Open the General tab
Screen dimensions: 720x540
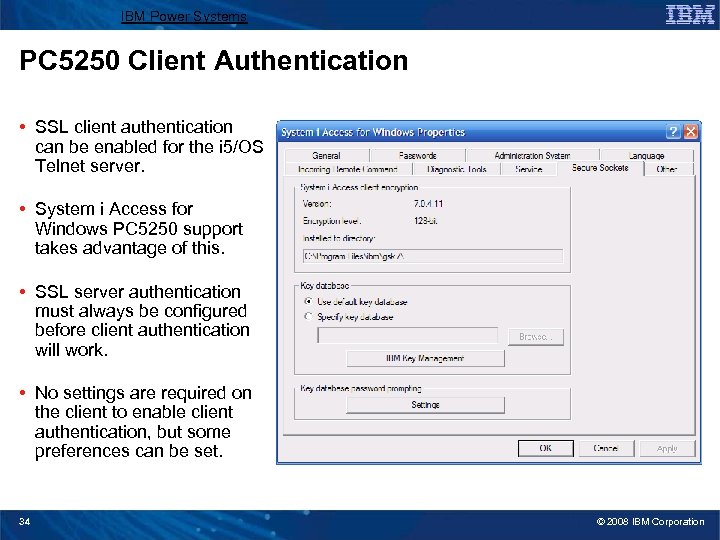[x=326, y=156]
